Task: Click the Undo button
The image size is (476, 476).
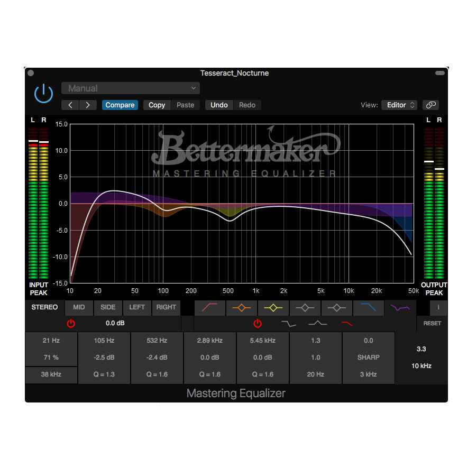Action: pyautogui.click(x=218, y=105)
